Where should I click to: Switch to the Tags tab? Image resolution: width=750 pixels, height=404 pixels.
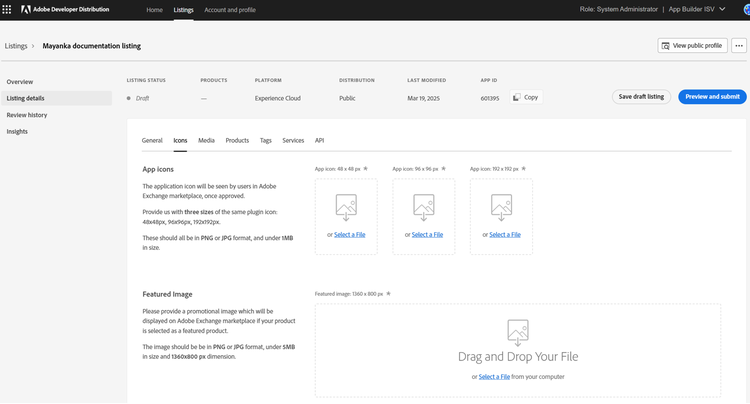pos(265,140)
